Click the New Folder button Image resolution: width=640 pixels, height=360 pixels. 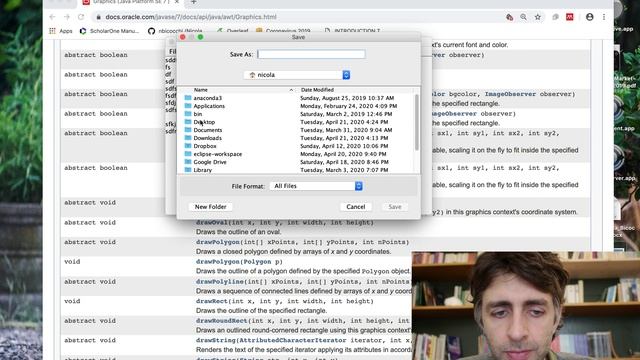(x=210, y=207)
